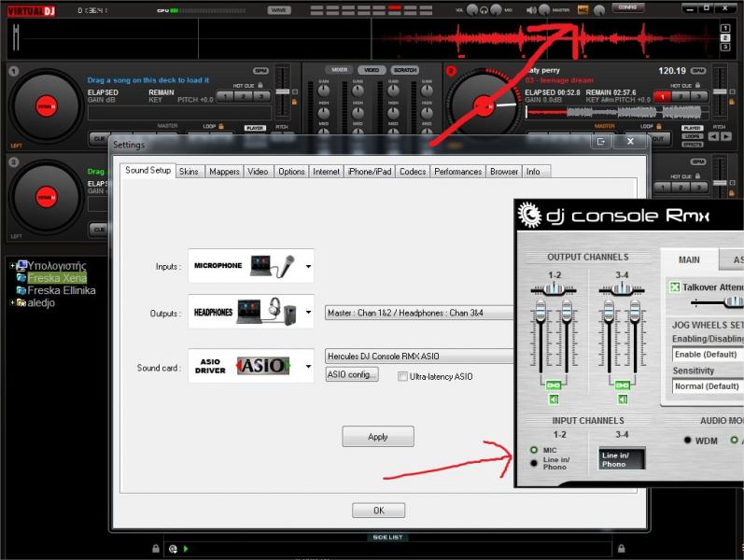Click the deck 2 pitch left arrow
Image resolution: width=744 pixels, height=560 pixels.
tap(713, 136)
